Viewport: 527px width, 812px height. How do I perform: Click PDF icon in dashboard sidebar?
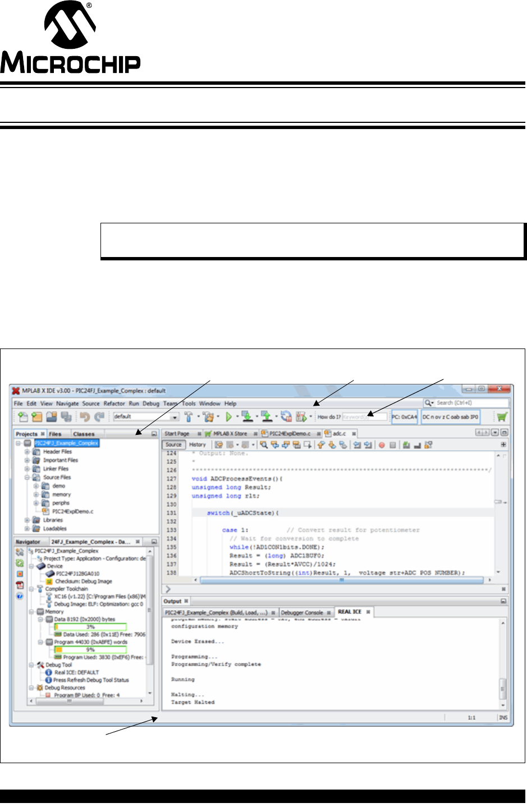pyautogui.click(x=20, y=585)
